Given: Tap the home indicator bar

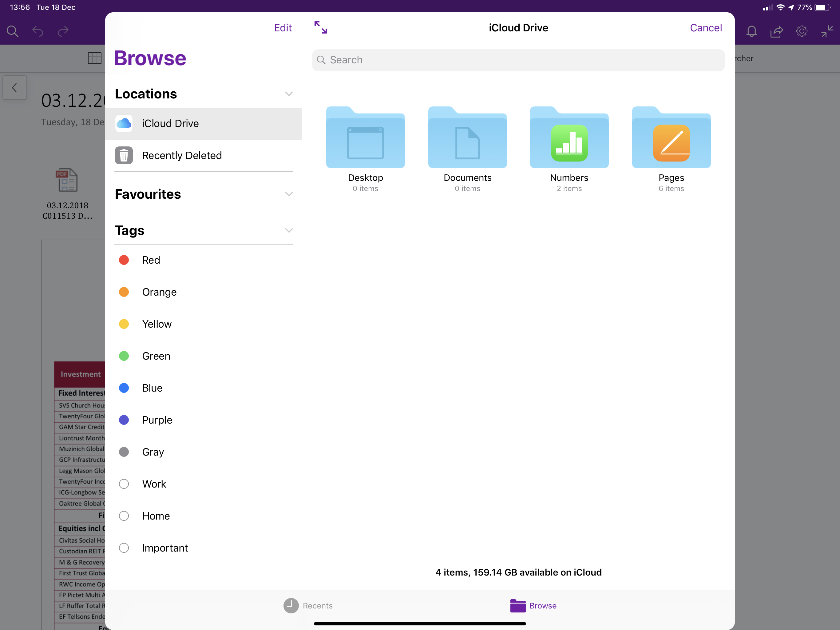Looking at the screenshot, I should [x=420, y=624].
